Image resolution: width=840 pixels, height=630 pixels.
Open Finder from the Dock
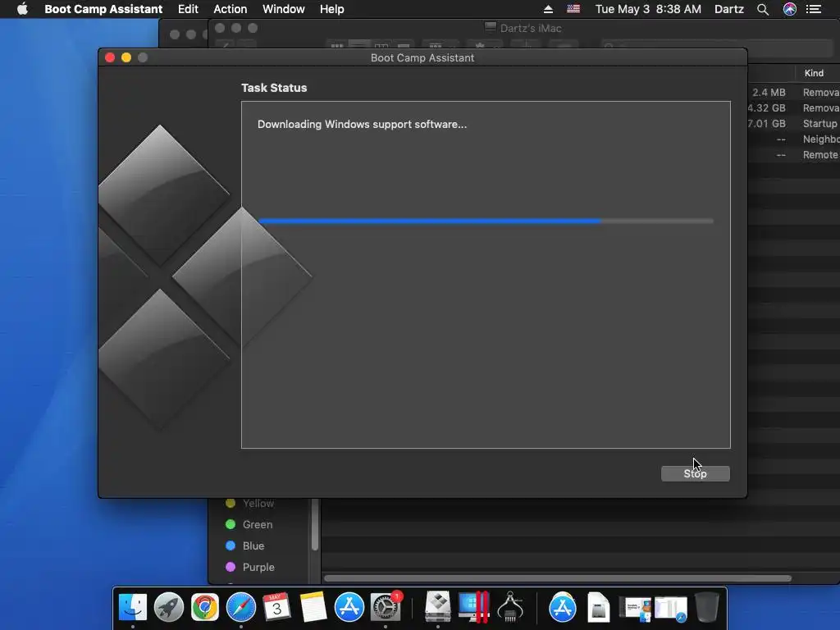tap(133, 608)
